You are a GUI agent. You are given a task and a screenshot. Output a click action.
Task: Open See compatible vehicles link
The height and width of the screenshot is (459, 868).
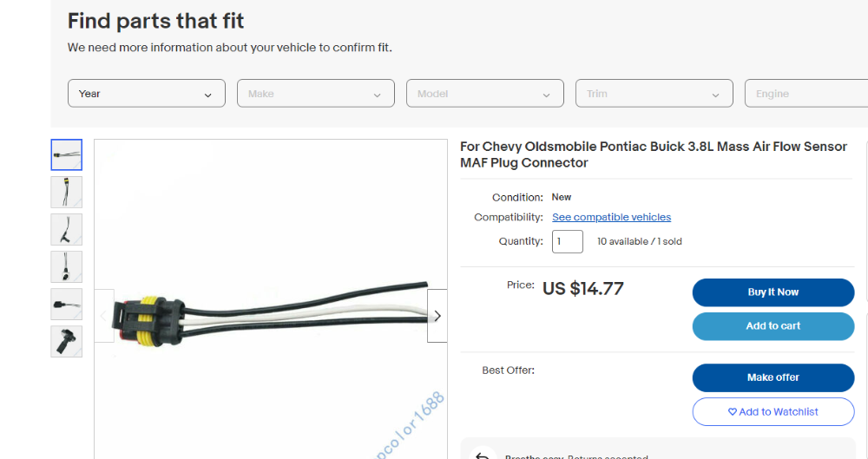(x=611, y=217)
